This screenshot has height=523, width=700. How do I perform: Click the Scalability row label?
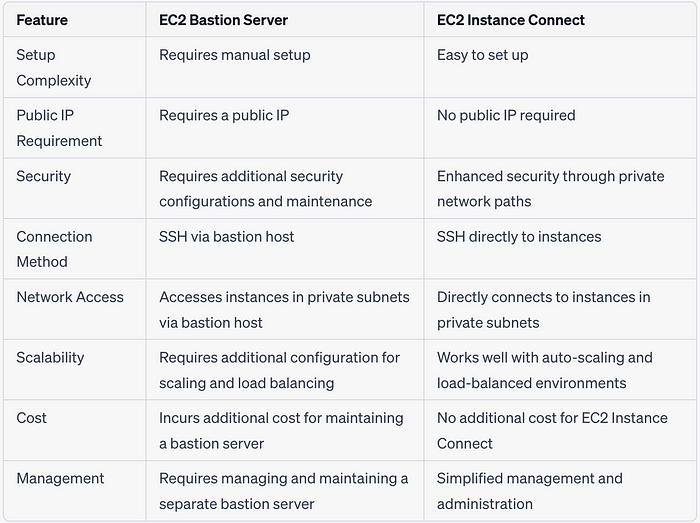click(x=50, y=357)
